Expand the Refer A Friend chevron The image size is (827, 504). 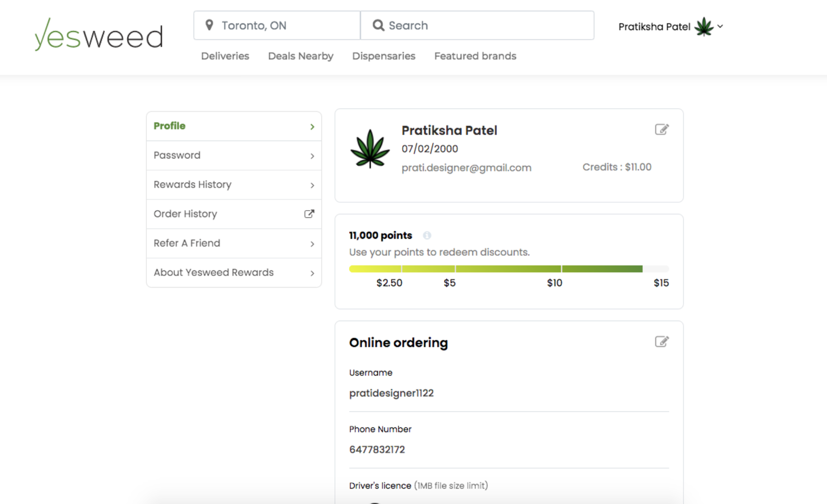click(x=312, y=244)
